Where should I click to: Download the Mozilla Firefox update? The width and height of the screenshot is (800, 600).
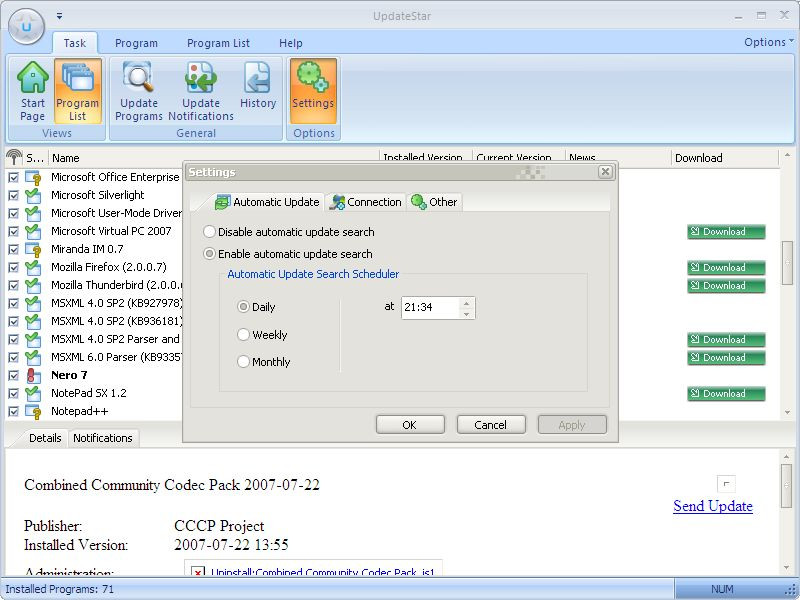726,267
